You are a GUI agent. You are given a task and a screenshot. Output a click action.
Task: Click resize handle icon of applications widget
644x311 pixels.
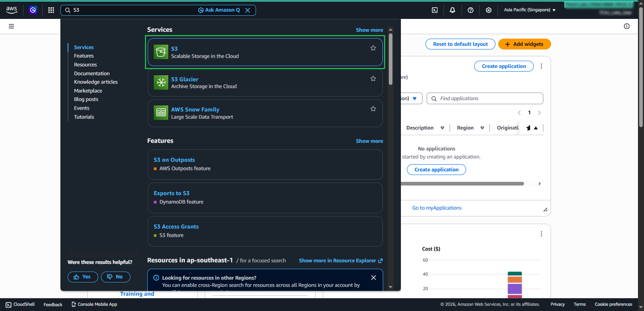545,210
